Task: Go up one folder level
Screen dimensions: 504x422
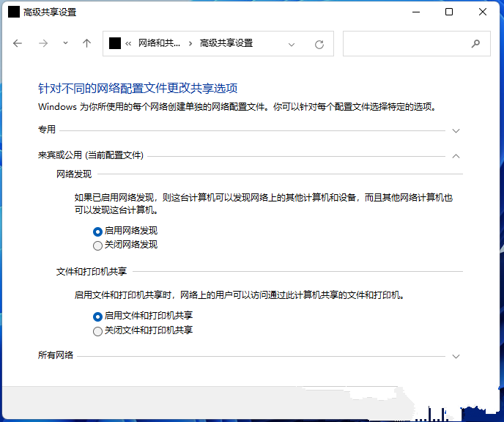Action: coord(86,43)
